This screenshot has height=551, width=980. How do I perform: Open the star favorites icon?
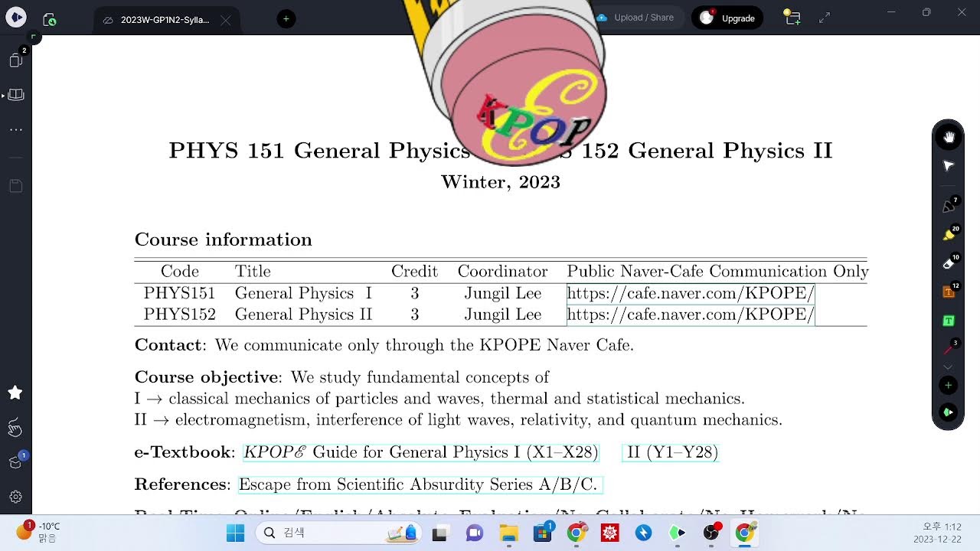(15, 393)
